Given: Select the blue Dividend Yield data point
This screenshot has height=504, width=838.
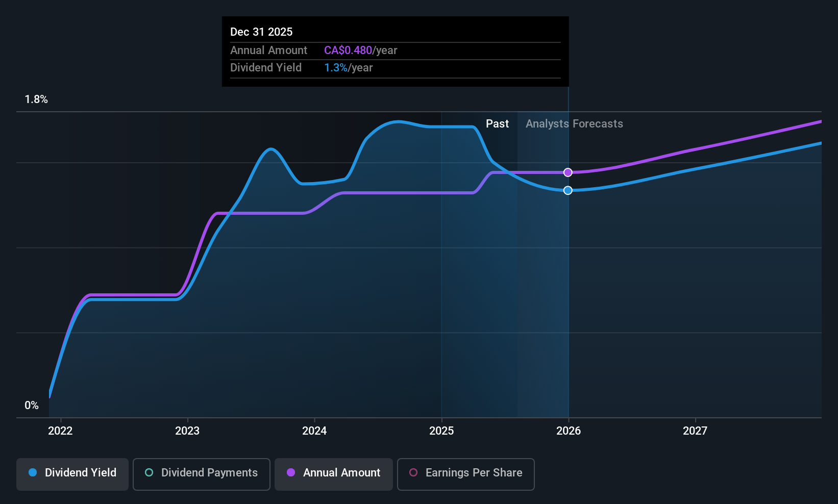Looking at the screenshot, I should pos(568,190).
